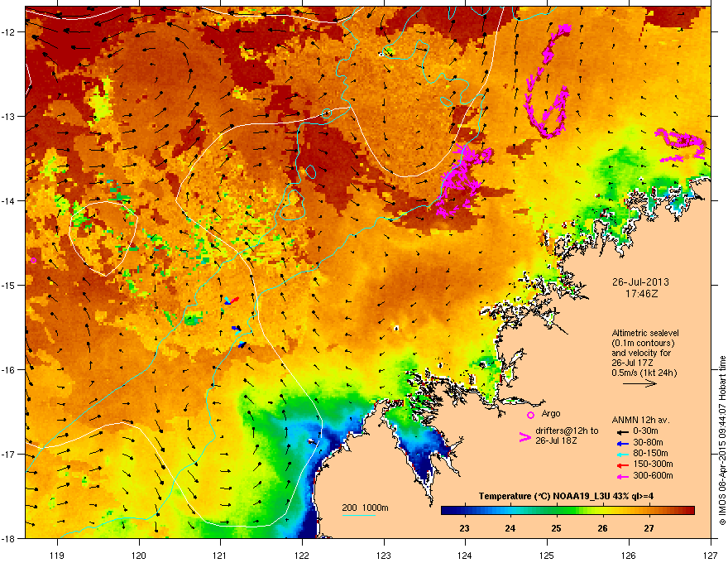The height and width of the screenshot is (563, 728).
Task: Click the '0-30m' depth label
Action: tap(645, 431)
